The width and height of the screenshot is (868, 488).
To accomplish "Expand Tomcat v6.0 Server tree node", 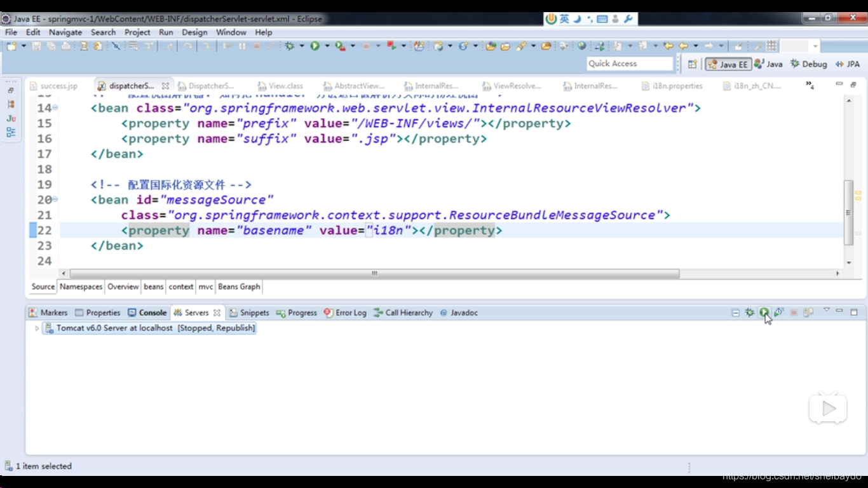I will click(x=37, y=329).
